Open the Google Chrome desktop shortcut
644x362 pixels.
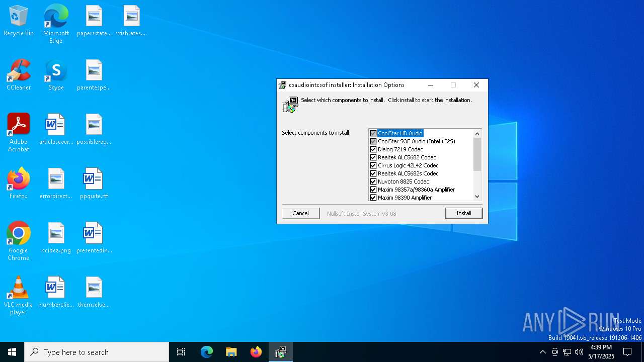click(19, 242)
